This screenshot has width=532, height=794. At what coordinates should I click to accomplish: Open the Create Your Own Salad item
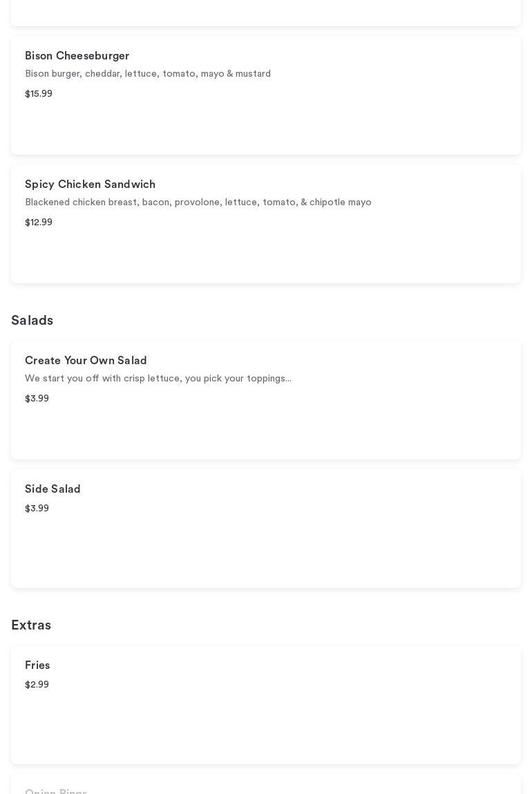86,361
